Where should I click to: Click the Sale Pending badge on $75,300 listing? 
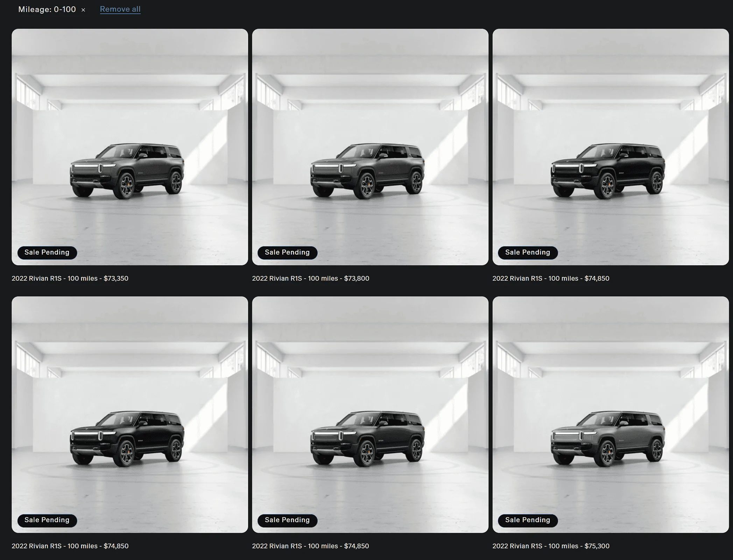tap(527, 520)
